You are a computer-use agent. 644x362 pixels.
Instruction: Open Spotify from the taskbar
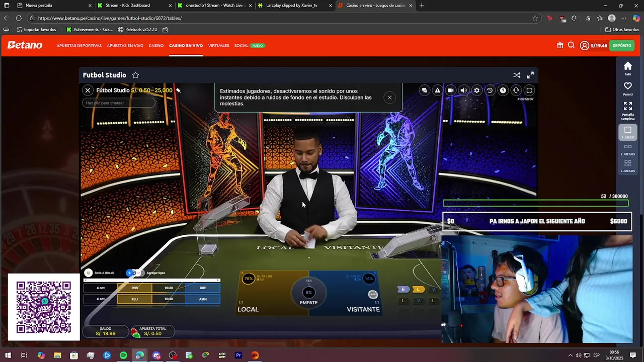[x=123, y=355]
